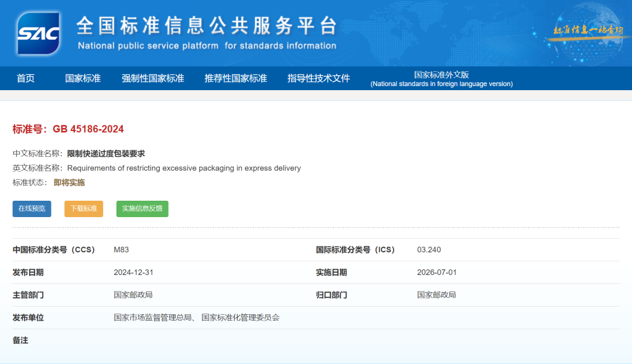Open 指导性技术文件 navigation item
The width and height of the screenshot is (632, 364).
pyautogui.click(x=318, y=78)
